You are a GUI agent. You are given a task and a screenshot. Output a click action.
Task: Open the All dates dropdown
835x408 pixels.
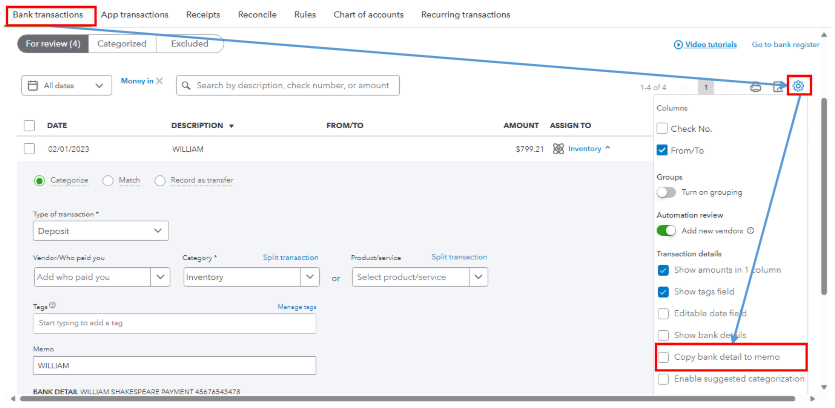point(66,86)
